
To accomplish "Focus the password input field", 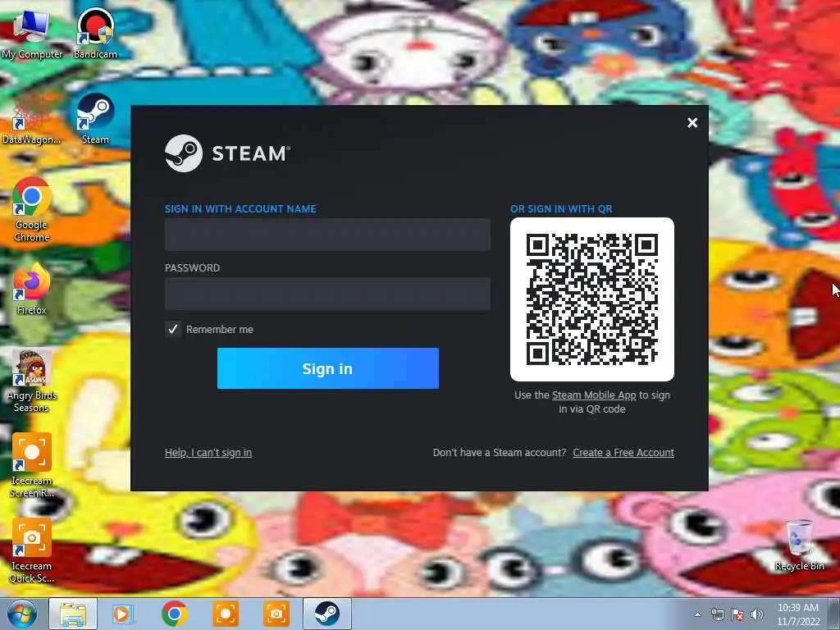I will [327, 294].
